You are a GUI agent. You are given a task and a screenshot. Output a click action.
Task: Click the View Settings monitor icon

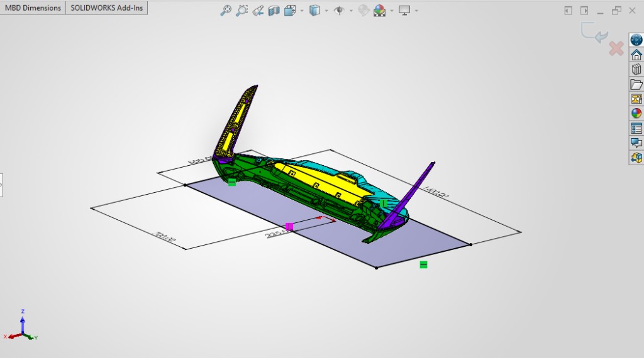tap(404, 11)
